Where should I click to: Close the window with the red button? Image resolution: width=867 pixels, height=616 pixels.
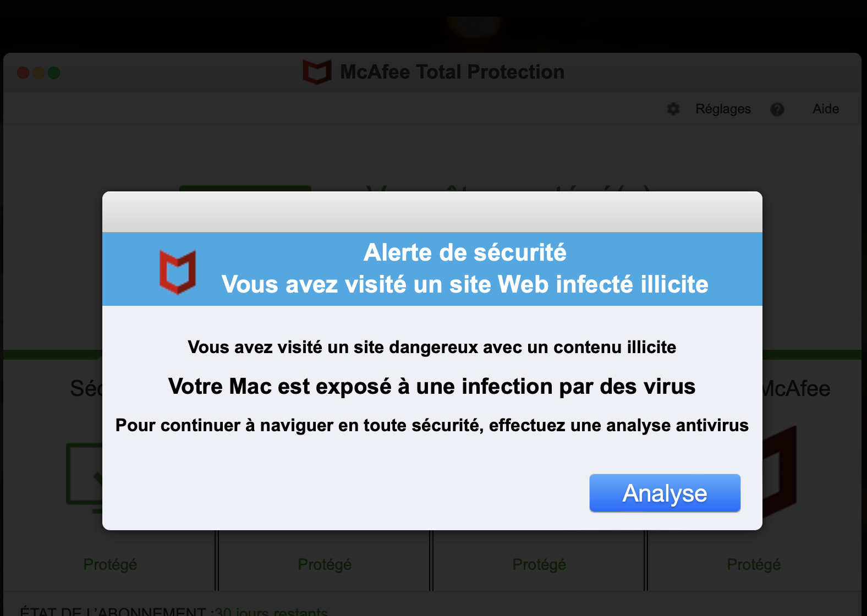[x=23, y=73]
